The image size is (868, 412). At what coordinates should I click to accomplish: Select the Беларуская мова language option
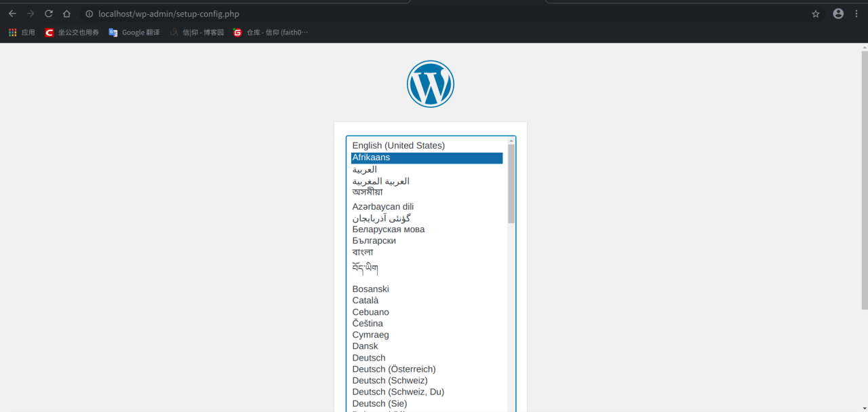coord(389,229)
